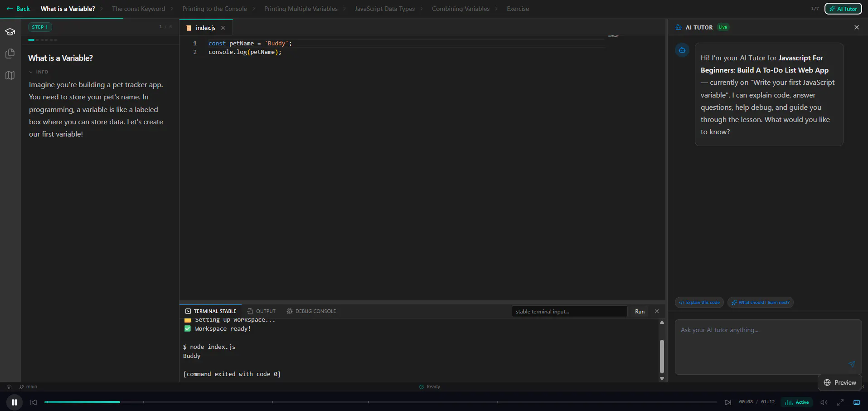This screenshot has width=868, height=411.
Task: Click the 'Workspace ready!' terminal line
Action: coord(218,329)
